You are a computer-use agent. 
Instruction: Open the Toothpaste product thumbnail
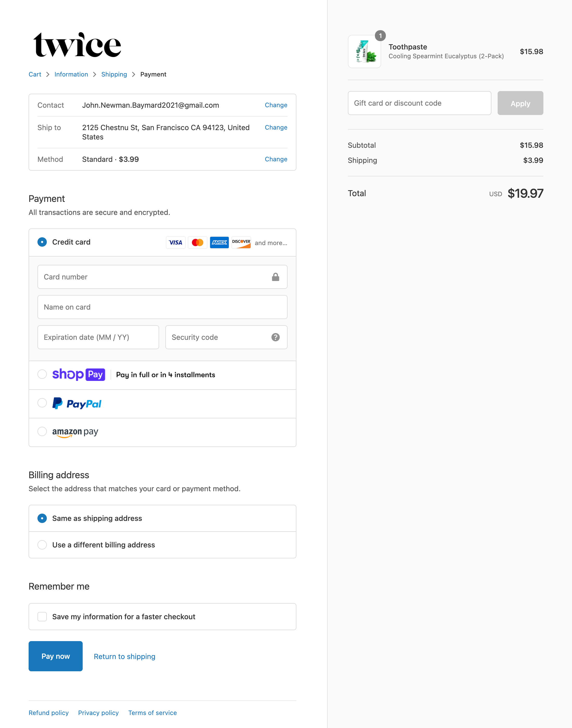364,51
